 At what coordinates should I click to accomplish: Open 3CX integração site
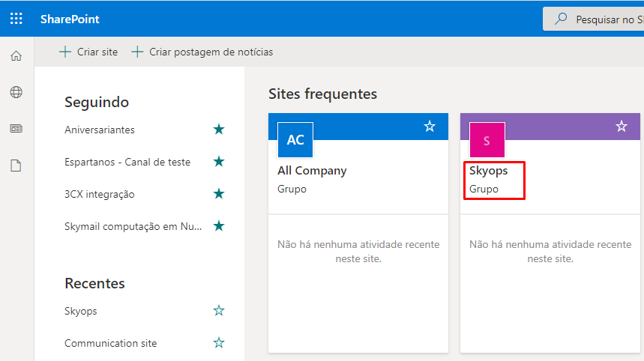pos(100,194)
